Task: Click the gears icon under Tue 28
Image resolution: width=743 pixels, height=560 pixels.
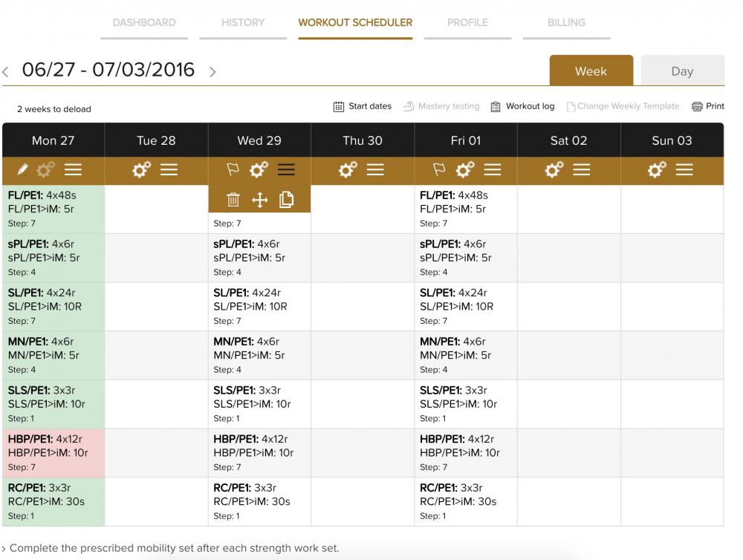Action: click(x=141, y=169)
